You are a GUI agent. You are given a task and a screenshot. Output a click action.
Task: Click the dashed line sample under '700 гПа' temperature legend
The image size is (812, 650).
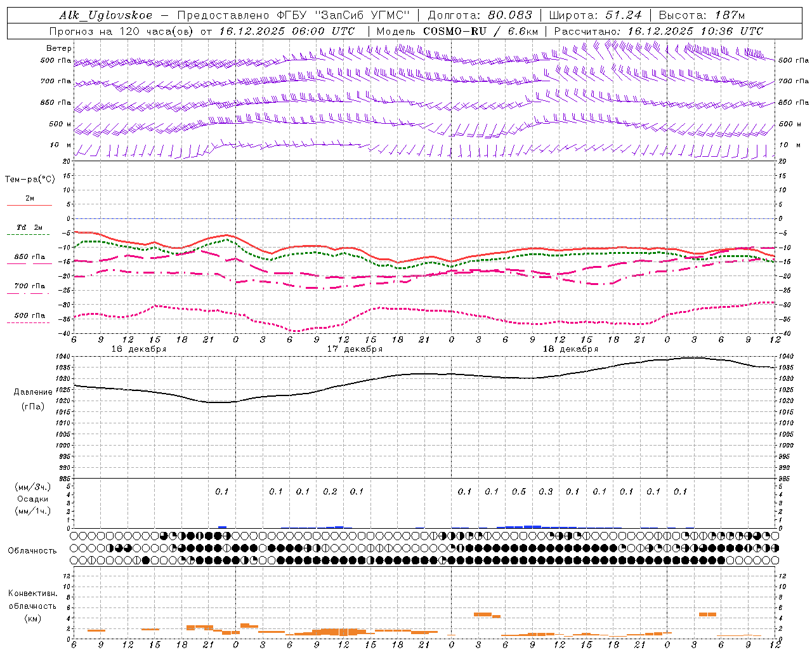[29, 293]
